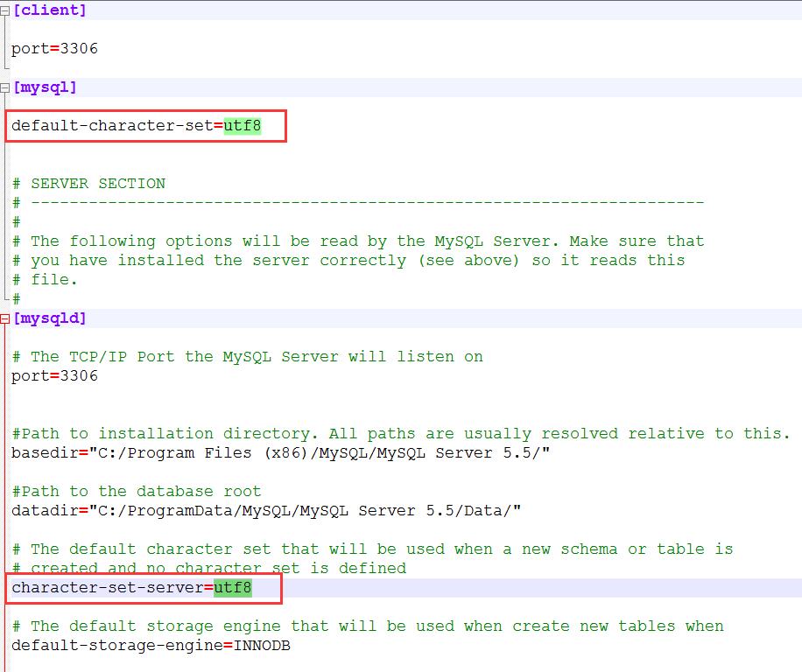Click the default-storage-engine=INNODB line

point(151,646)
